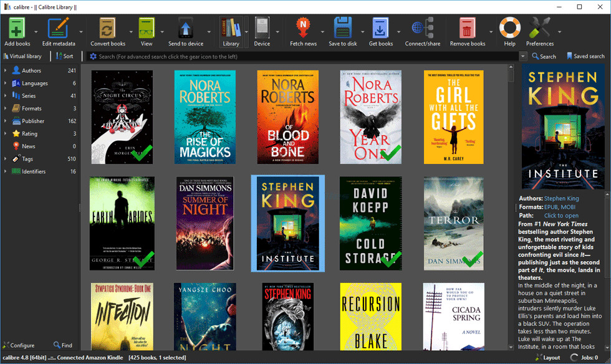Click the Save to disk icon
Viewport: 611px width, 364px height.
[342, 28]
